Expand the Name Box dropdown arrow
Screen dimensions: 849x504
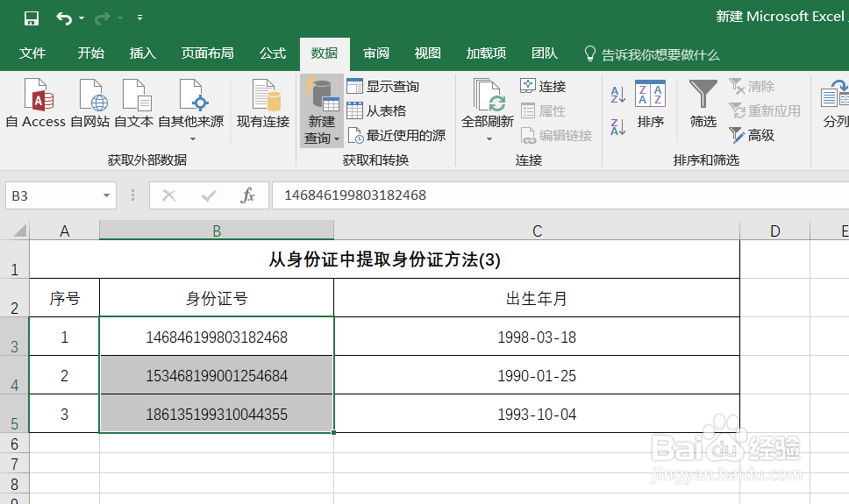[x=107, y=195]
